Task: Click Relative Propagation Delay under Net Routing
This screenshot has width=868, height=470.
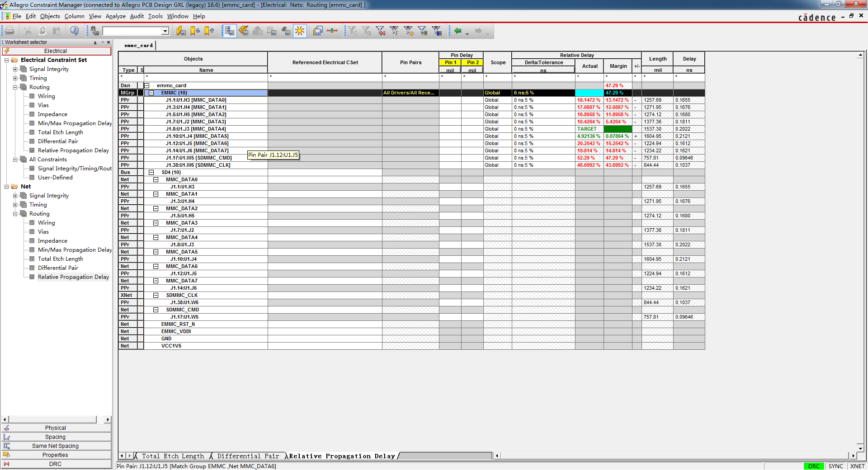Action: [73, 277]
